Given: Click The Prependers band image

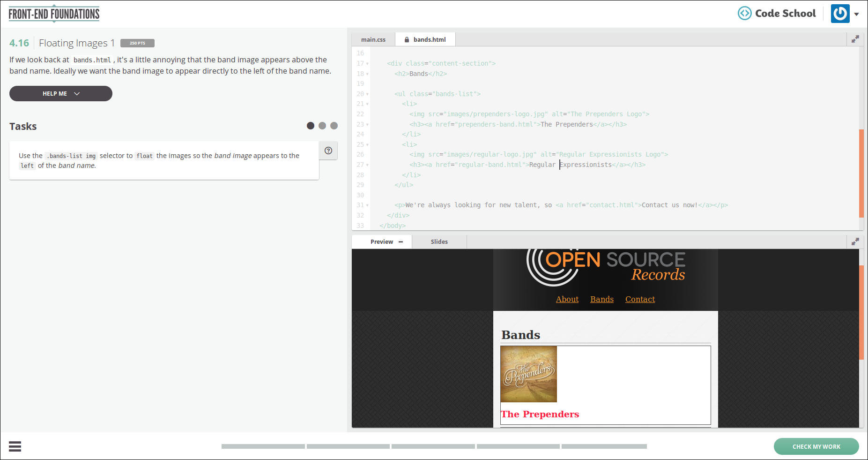Looking at the screenshot, I should 529,374.
